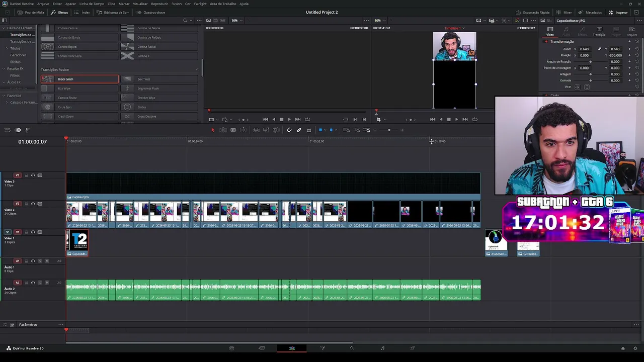Click the Exportação Rápida button

click(x=533, y=13)
